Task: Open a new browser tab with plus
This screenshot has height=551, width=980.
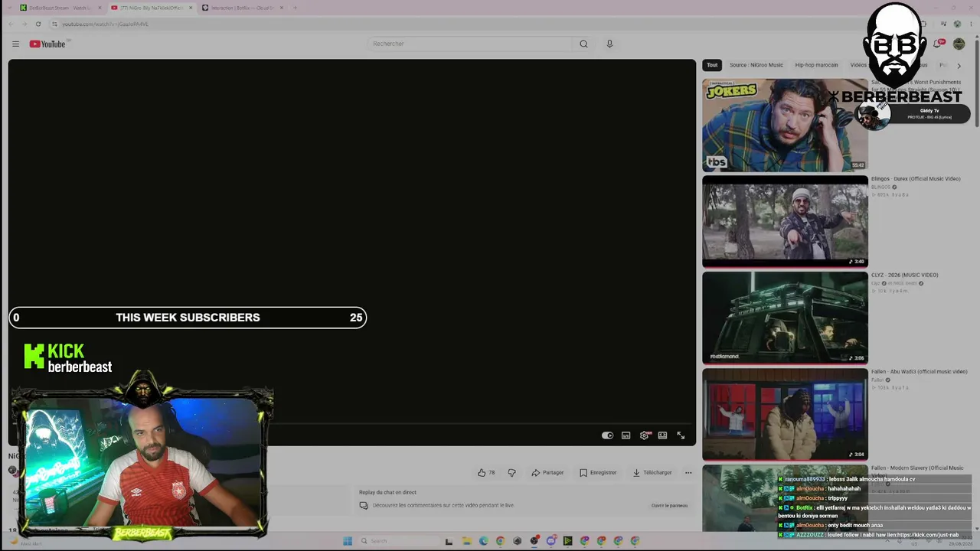Action: tap(296, 8)
